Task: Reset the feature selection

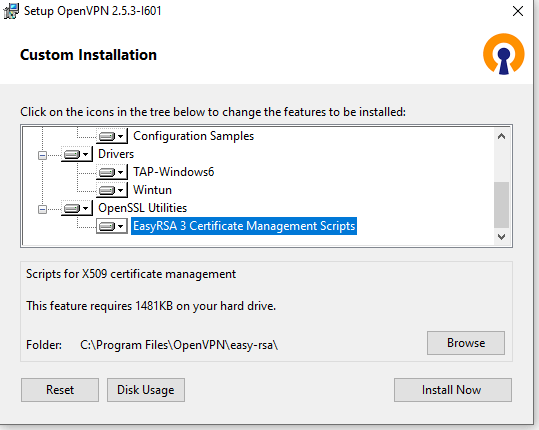Action: (60, 390)
